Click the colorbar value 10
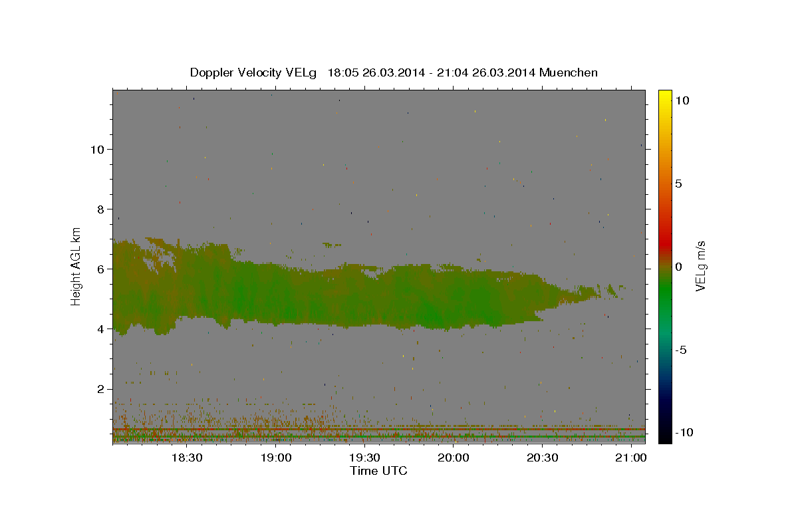Viewport: 798px width, 532px height. 682,100
